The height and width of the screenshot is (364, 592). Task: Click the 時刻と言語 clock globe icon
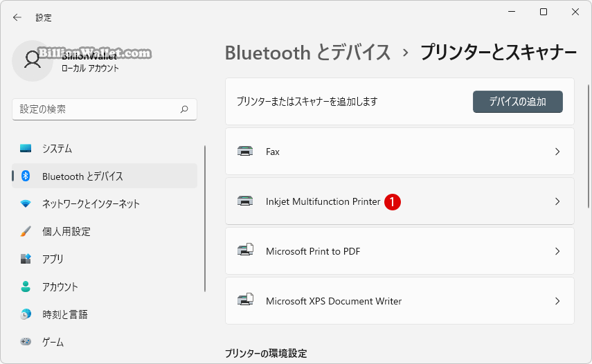[x=26, y=314]
